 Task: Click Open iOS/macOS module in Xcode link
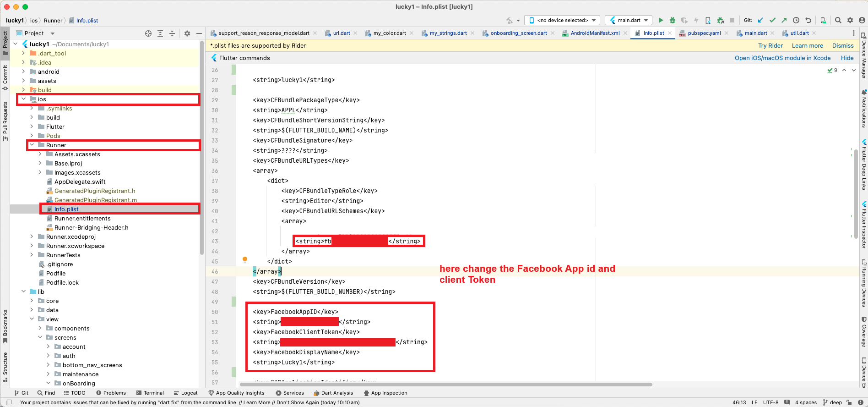coord(782,58)
